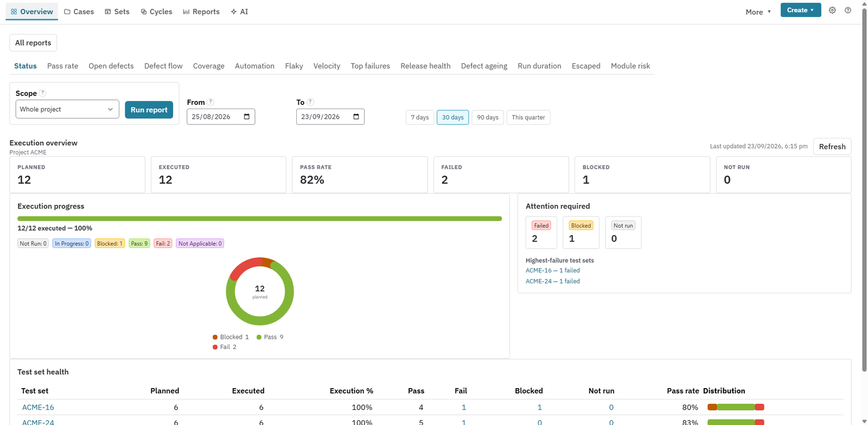868x425 pixels.
Task: Click Fail count 1 in ACME-16 row
Action: coord(464,407)
